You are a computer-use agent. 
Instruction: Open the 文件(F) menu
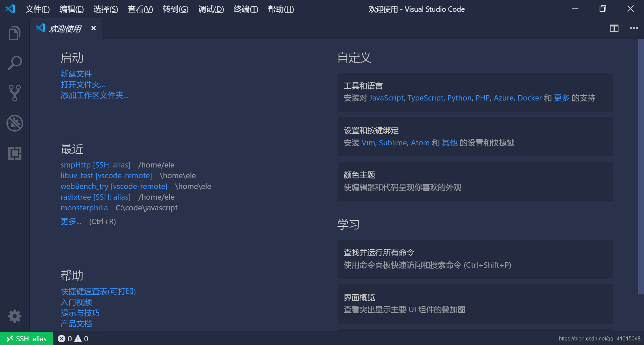38,9
